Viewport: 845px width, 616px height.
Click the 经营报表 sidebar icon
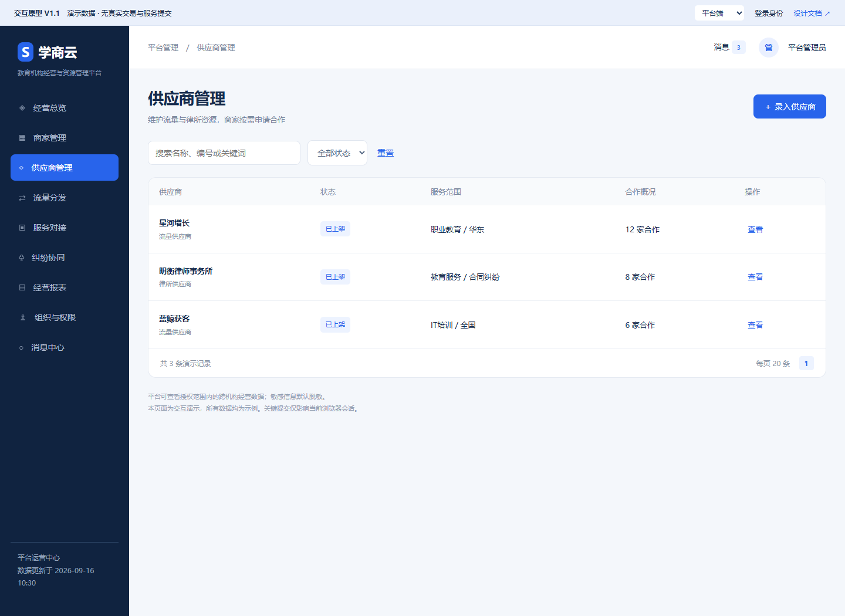pyautogui.click(x=22, y=287)
